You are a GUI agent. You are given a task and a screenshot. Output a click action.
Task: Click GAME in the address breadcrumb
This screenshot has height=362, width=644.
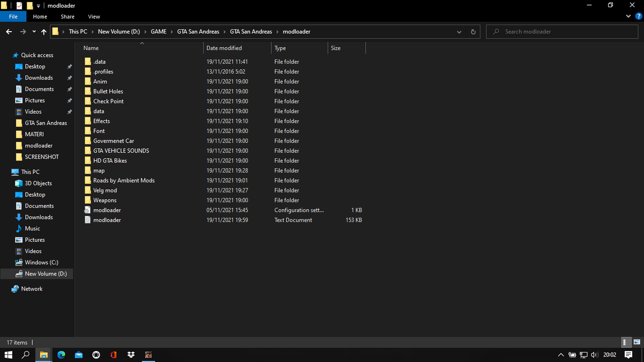[x=158, y=32]
